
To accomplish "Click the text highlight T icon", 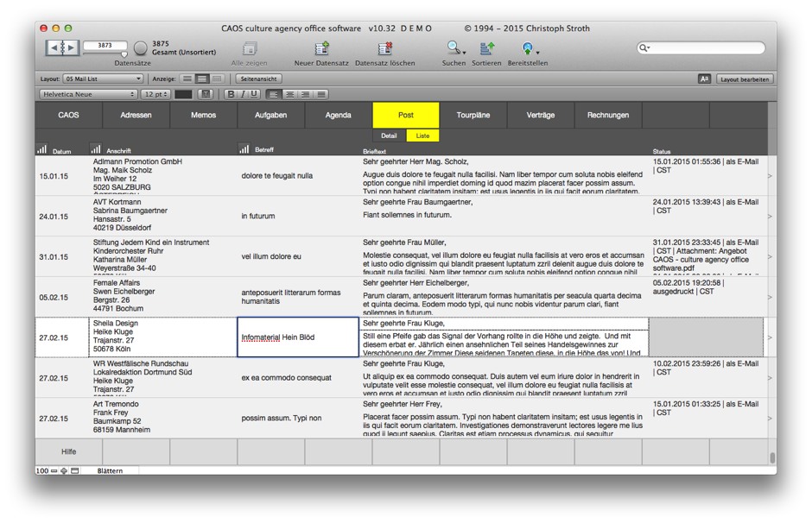I will tap(206, 94).
